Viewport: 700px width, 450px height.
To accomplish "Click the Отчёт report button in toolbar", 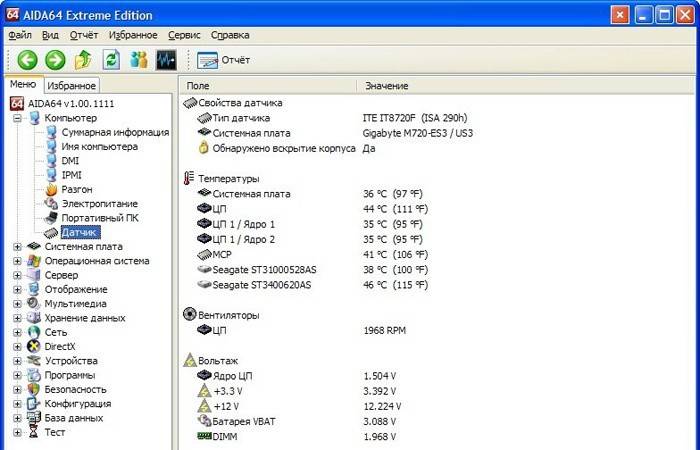I will click(225, 60).
